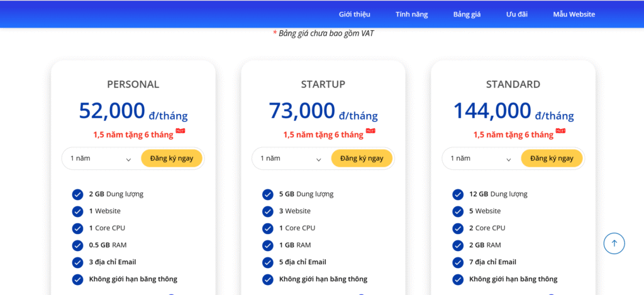This screenshot has height=295, width=644.
Task: Click checkmark next to 12 GB Dung lượng
Action: 457,194
